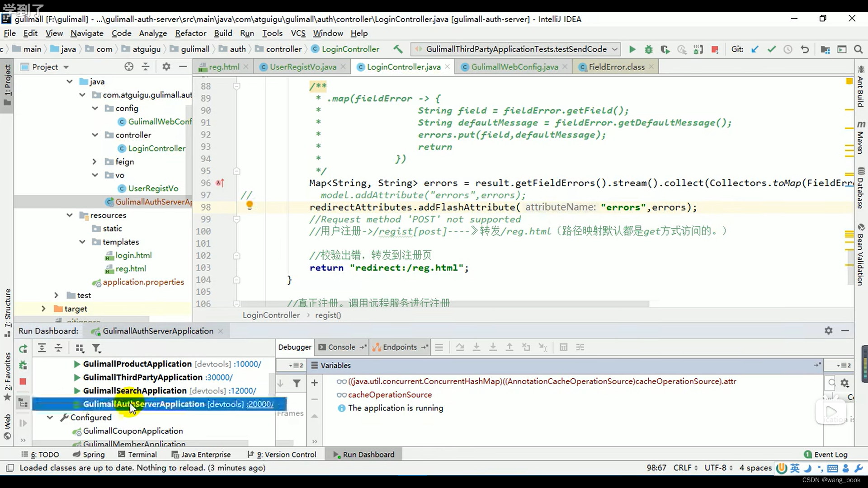Click the intention lightbulb on line 98
Screen dimensions: 868x488
click(249, 206)
